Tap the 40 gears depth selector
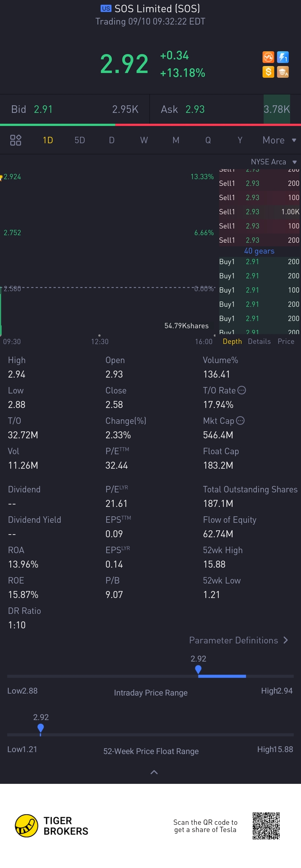This screenshot has width=301, height=868. pyautogui.click(x=259, y=251)
